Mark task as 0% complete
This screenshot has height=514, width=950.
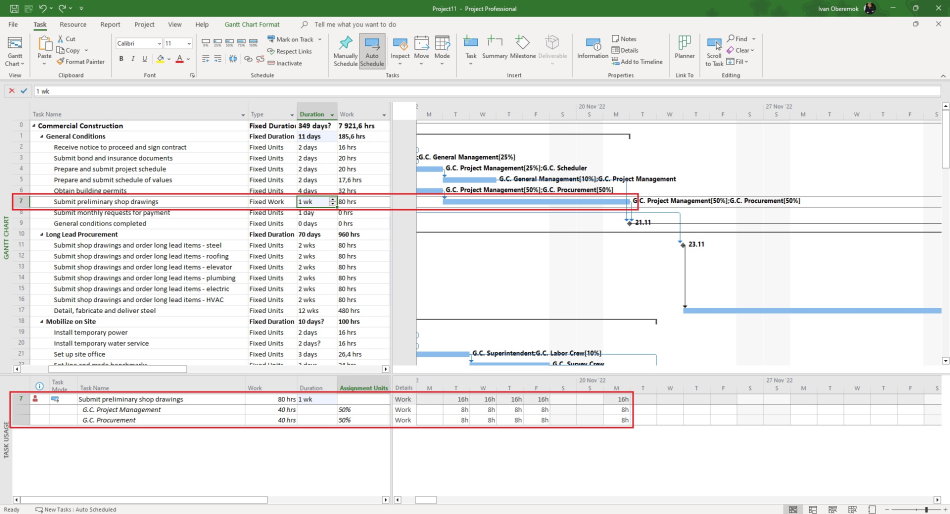(x=206, y=44)
